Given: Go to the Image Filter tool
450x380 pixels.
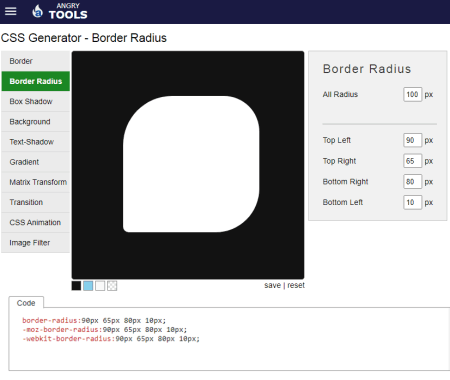Looking at the screenshot, I should point(36,243).
